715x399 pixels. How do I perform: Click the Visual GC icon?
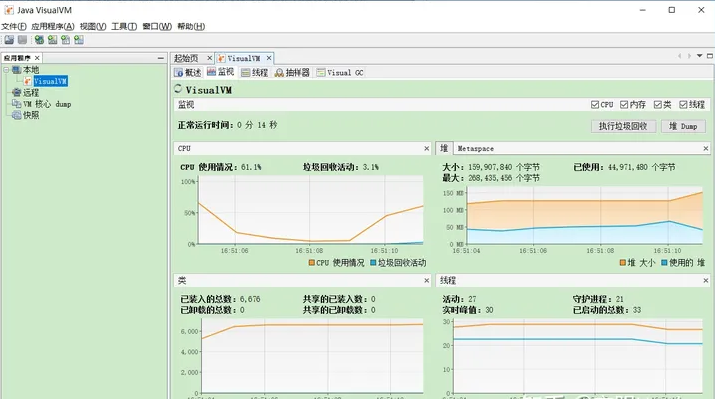pos(321,73)
